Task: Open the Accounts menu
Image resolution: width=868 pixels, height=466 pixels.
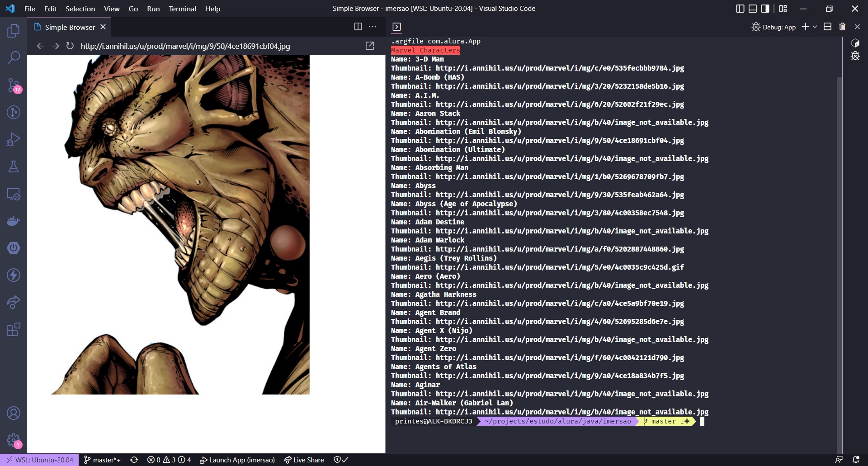Action: click(14, 413)
